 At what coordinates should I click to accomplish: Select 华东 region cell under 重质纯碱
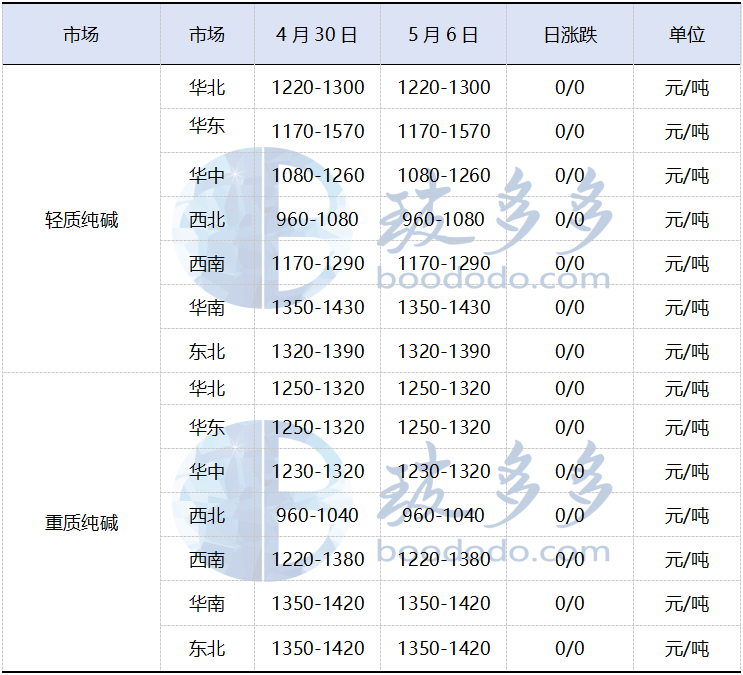[207, 428]
